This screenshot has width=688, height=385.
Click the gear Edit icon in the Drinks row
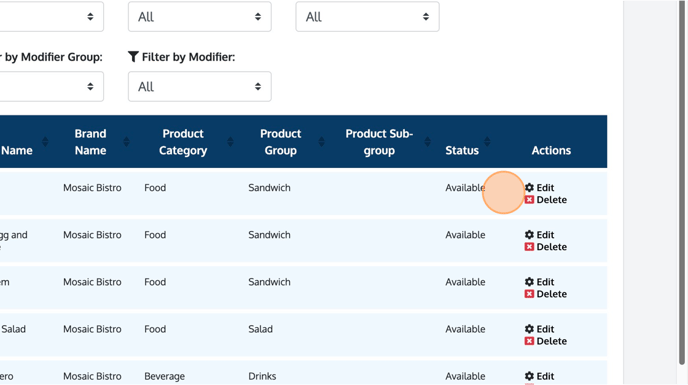pos(529,376)
